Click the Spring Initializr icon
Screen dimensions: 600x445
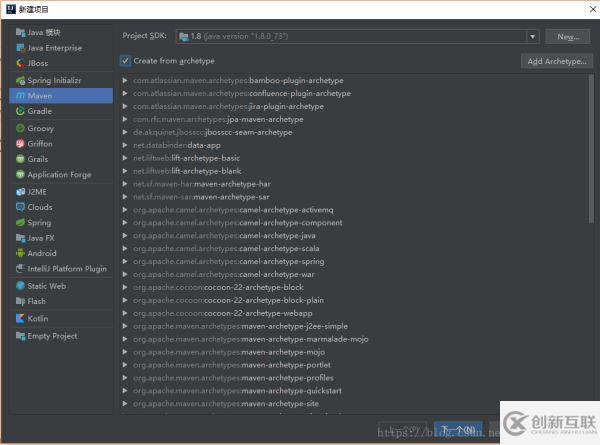tap(20, 80)
